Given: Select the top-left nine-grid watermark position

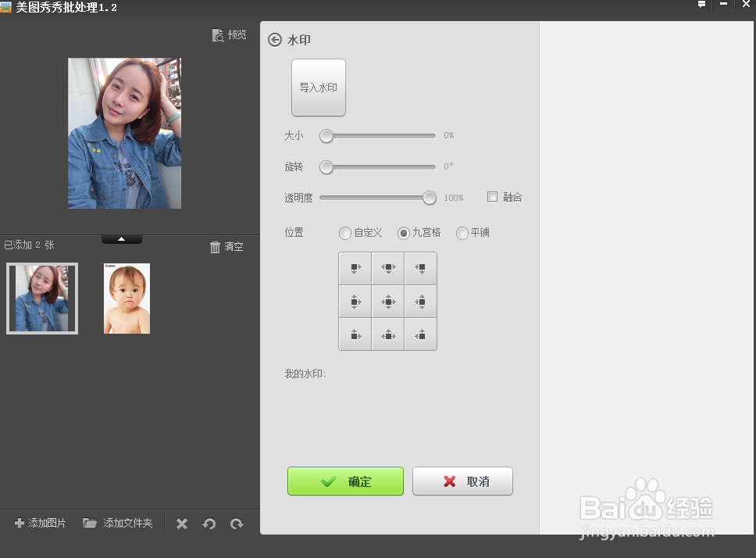Looking at the screenshot, I should point(355,268).
